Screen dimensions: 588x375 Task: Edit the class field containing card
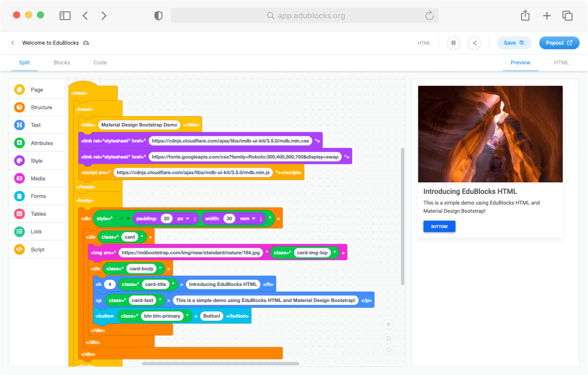130,237
